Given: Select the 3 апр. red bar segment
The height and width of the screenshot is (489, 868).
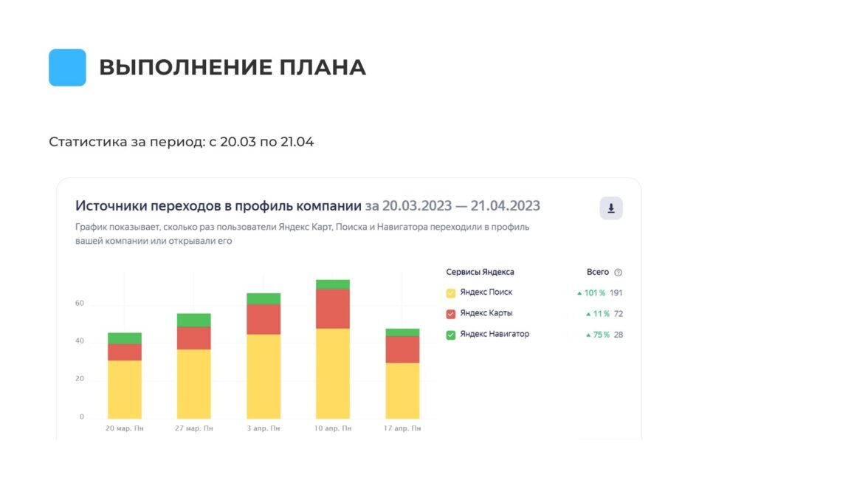Looking at the screenshot, I should (263, 319).
